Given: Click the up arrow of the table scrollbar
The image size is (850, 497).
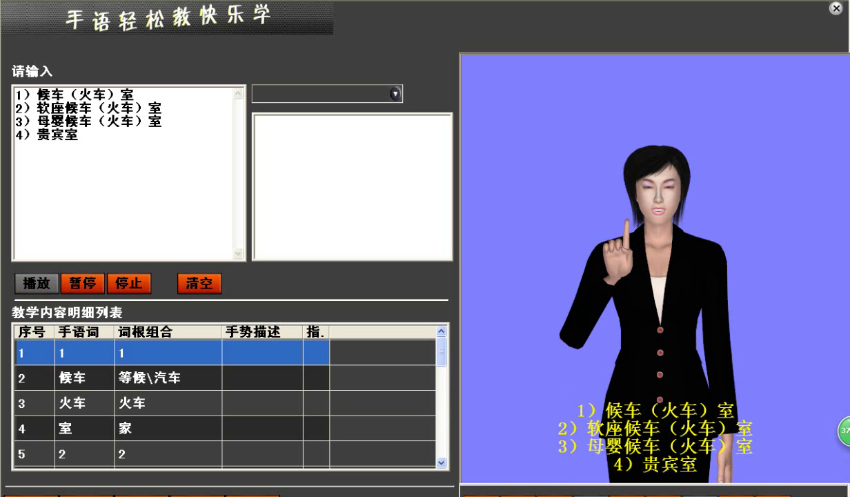Looking at the screenshot, I should (x=441, y=331).
